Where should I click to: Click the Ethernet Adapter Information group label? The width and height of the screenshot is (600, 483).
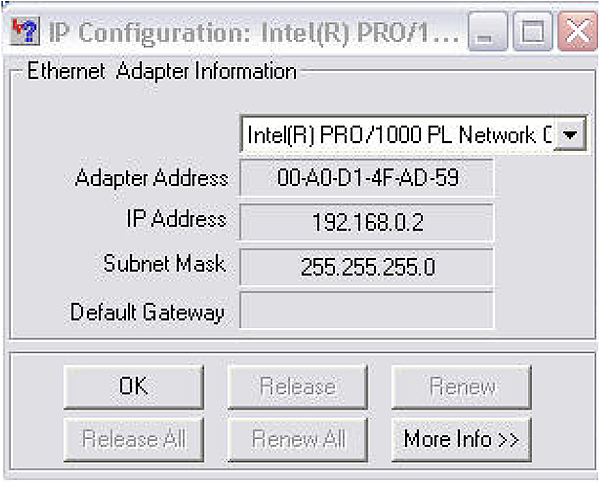(x=162, y=71)
